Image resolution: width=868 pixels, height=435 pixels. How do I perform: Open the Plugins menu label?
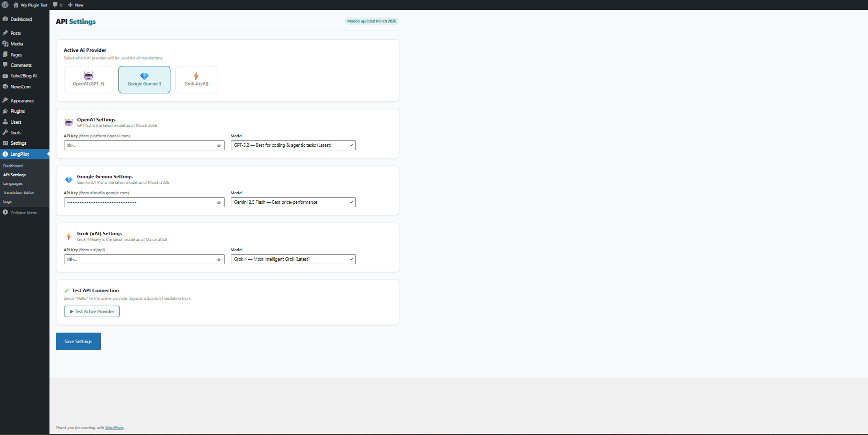[x=17, y=111]
